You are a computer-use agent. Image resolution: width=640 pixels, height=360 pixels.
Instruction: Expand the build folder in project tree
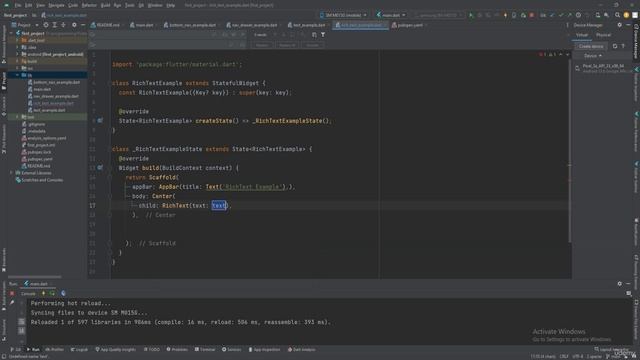18,61
